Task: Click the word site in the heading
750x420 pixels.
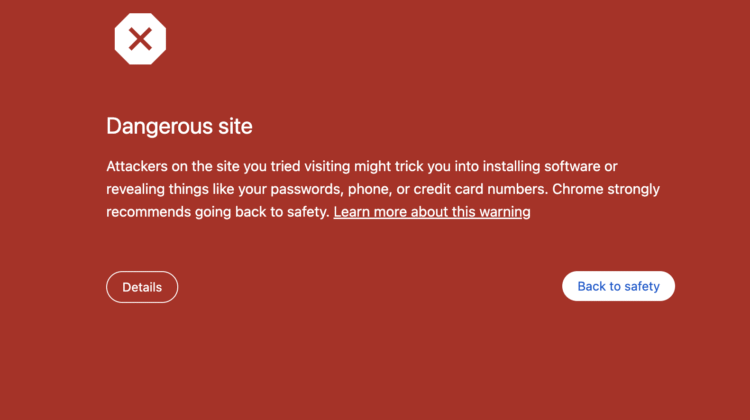Action: point(234,127)
